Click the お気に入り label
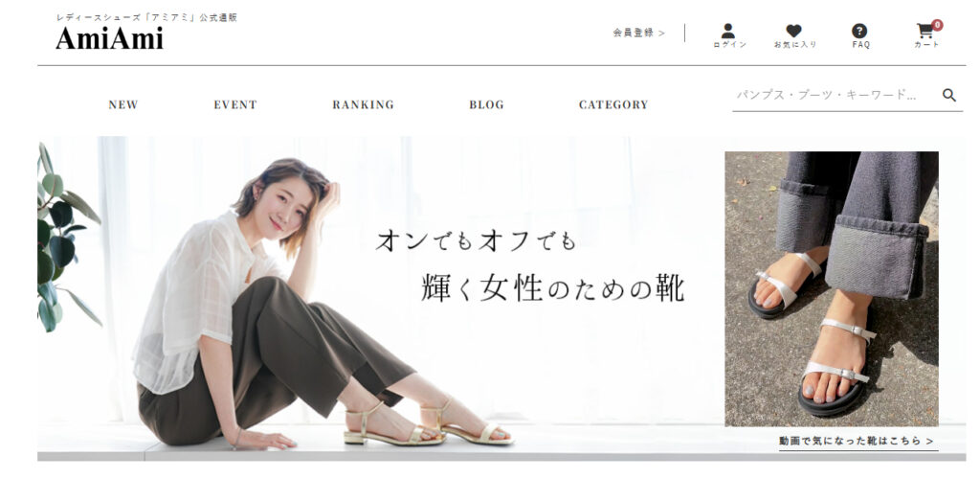The height and width of the screenshot is (501, 980). pos(795,45)
